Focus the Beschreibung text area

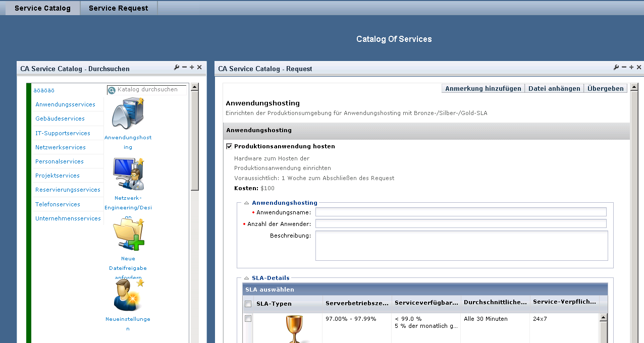462,246
